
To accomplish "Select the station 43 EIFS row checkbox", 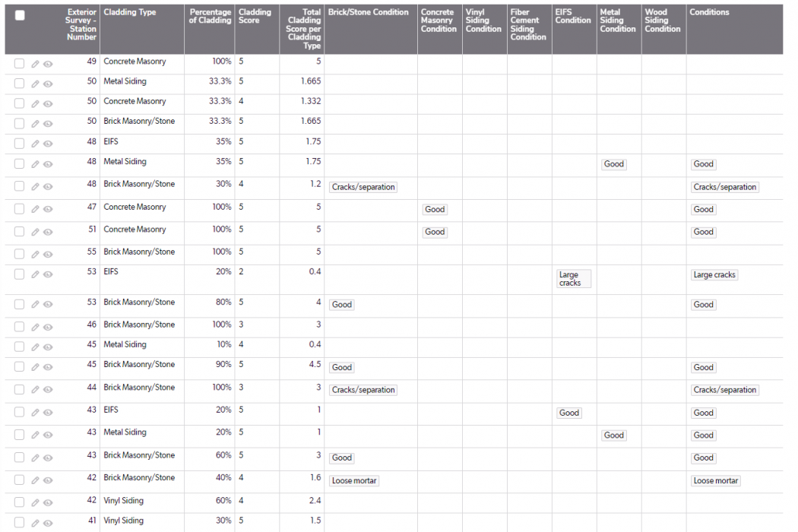I will 20,413.
